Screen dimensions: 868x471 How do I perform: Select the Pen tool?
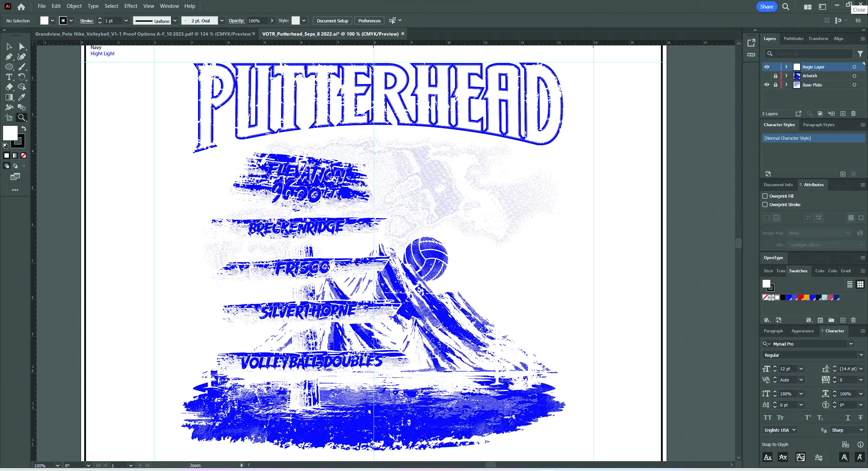click(x=9, y=57)
